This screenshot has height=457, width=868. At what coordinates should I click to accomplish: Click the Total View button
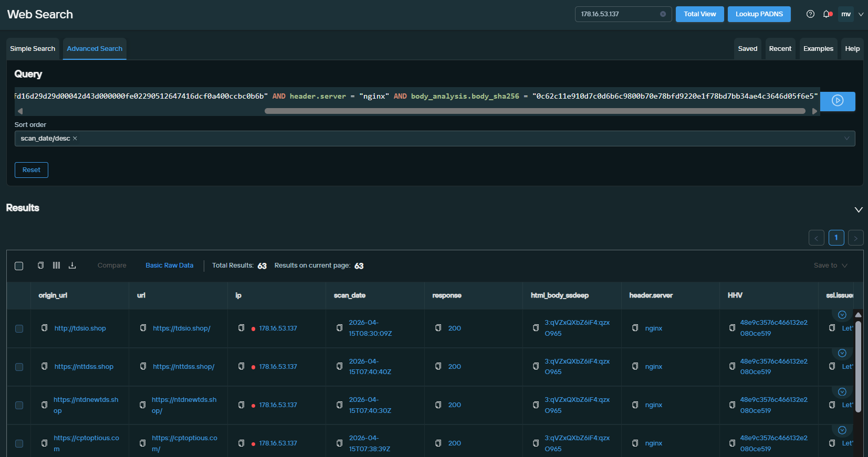[700, 14]
